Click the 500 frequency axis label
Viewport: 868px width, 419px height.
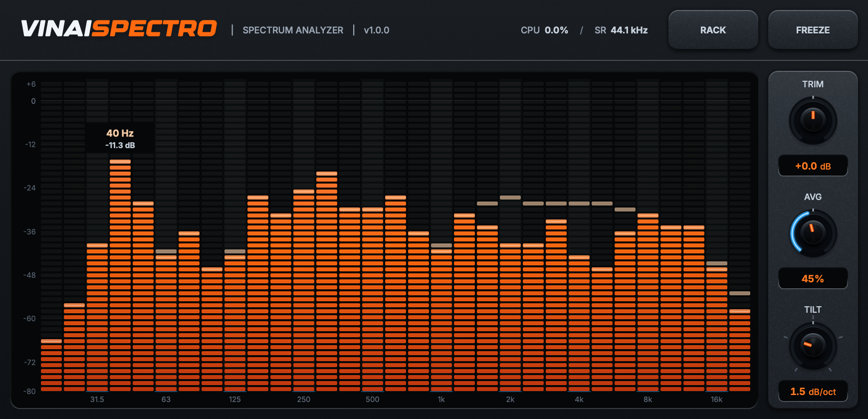[x=373, y=400]
